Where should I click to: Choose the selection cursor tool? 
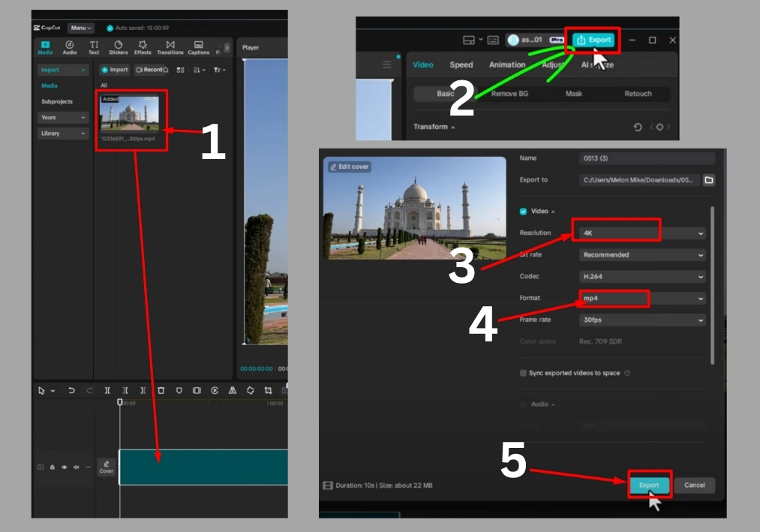tap(42, 390)
